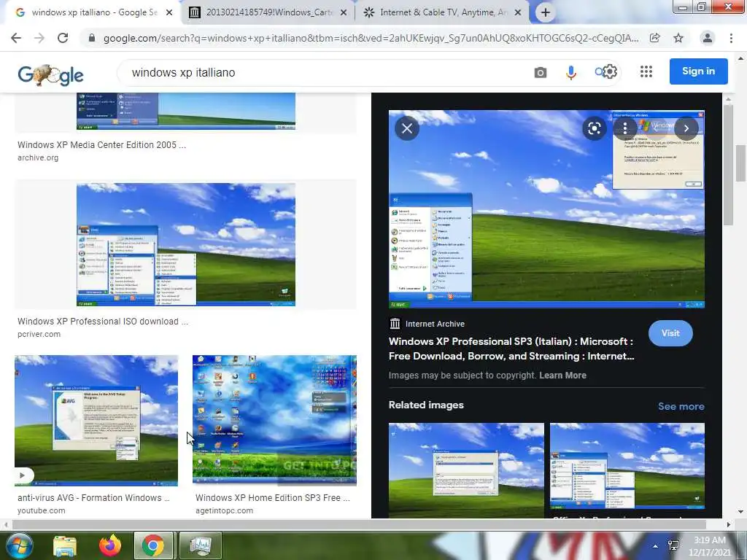This screenshot has width=747, height=560.
Task: Close the Google Search tab
Action: [169, 13]
